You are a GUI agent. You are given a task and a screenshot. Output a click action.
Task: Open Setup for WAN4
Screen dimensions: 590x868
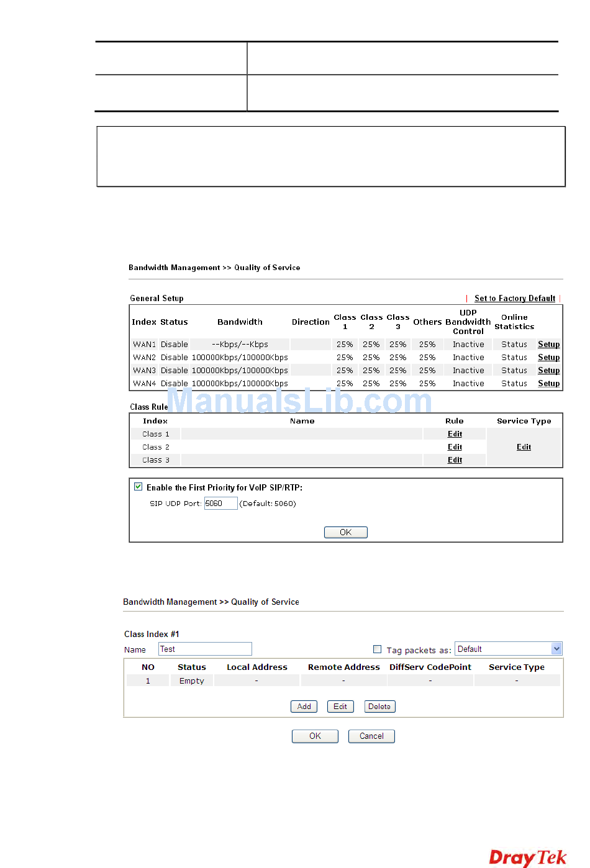548,384
